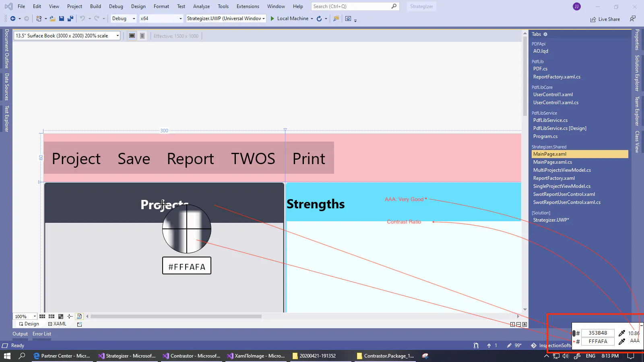Click in the Search (Ctrl+Q) box
Viewport: 644px width, 362px height.
pyautogui.click(x=351, y=6)
